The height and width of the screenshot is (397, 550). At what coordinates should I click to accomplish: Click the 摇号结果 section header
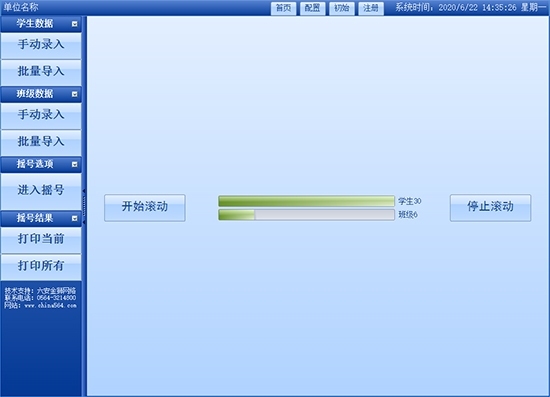(x=41, y=218)
